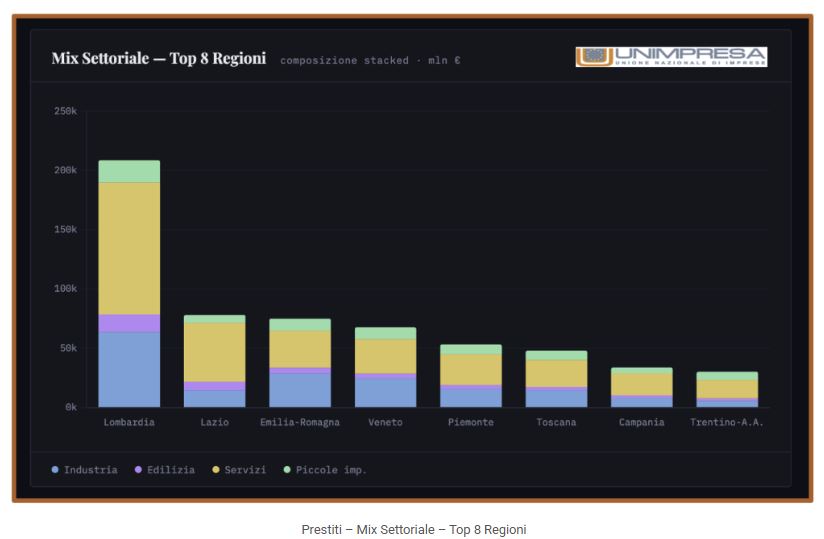The height and width of the screenshot is (539, 824).
Task: Select Toscana's yellow Servizi bar segment
Action: point(556,373)
